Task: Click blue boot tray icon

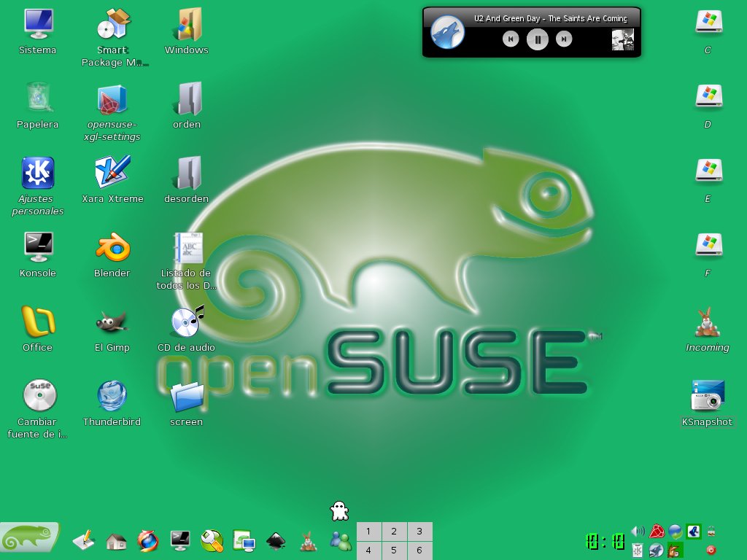Action: (x=694, y=531)
